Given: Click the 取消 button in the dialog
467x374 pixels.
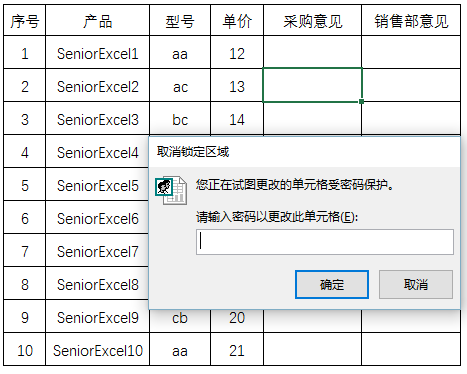Looking at the screenshot, I should [416, 284].
